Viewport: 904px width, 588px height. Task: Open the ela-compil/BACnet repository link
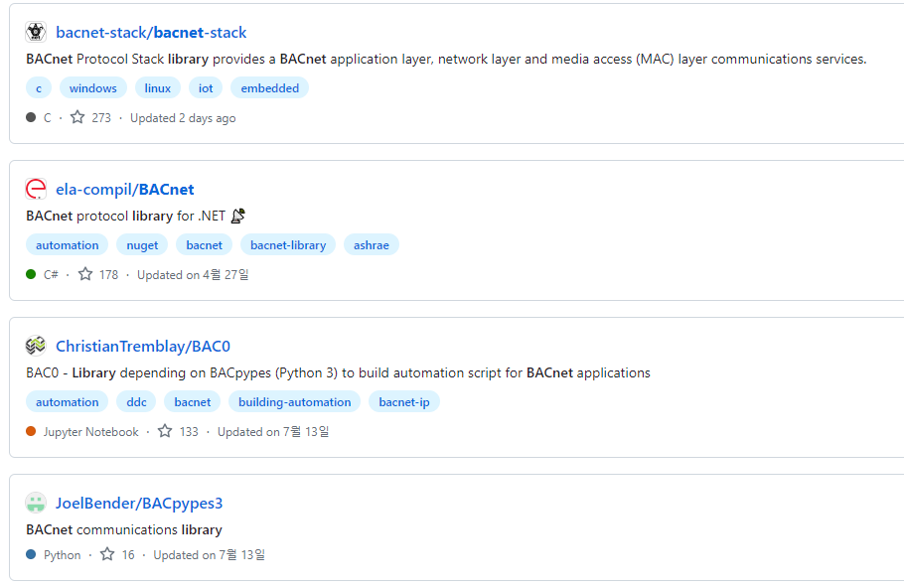(124, 189)
